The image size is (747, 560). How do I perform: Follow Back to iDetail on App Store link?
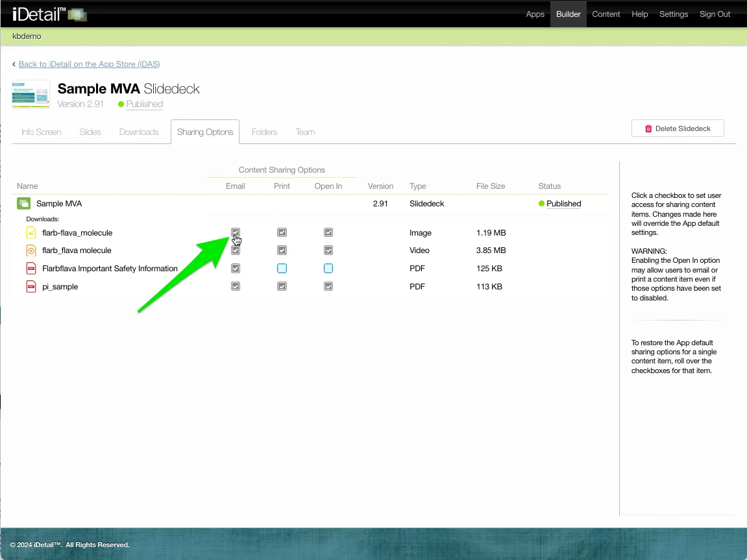pos(89,64)
